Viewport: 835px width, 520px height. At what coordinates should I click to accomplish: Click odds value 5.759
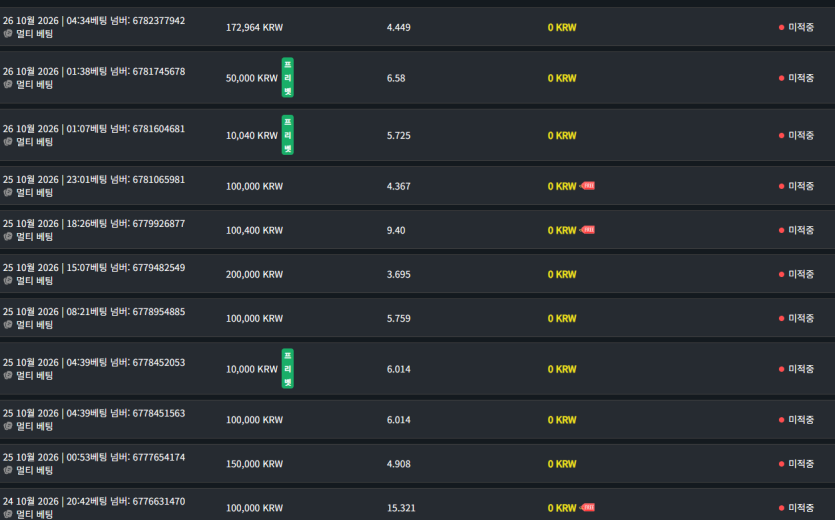pyautogui.click(x=398, y=318)
